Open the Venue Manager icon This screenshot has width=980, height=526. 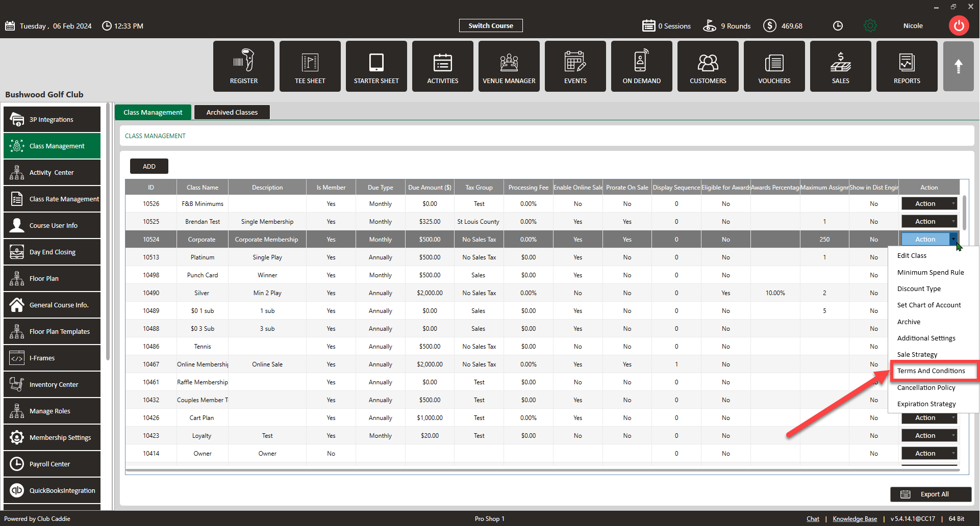[509, 66]
